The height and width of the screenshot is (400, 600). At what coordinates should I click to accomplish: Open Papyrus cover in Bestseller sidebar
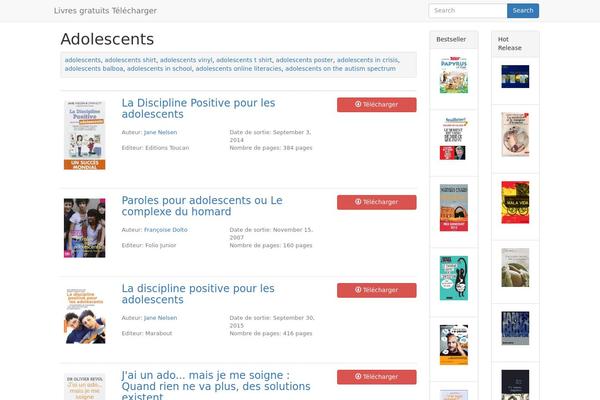454,75
